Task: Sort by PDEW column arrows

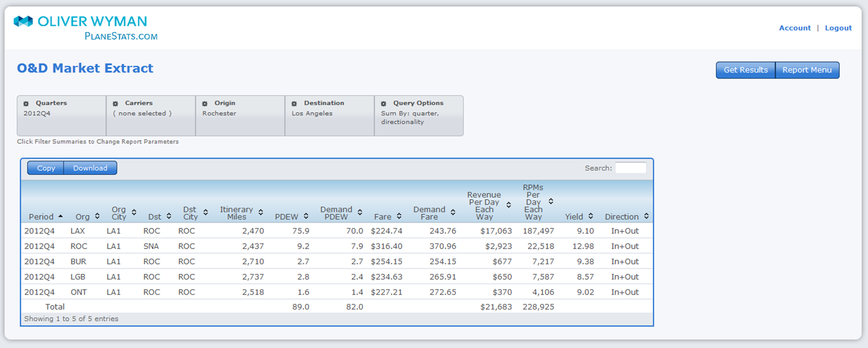Action: [x=306, y=216]
